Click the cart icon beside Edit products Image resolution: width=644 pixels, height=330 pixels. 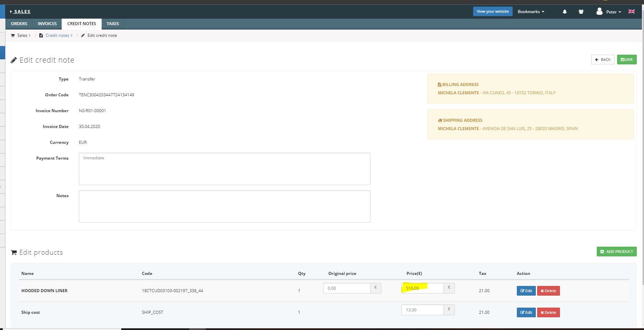[x=14, y=253]
